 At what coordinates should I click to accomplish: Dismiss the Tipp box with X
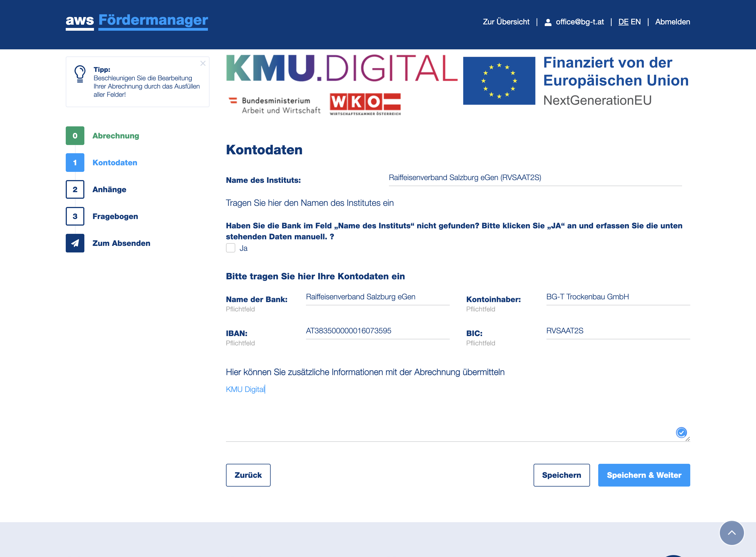click(203, 63)
